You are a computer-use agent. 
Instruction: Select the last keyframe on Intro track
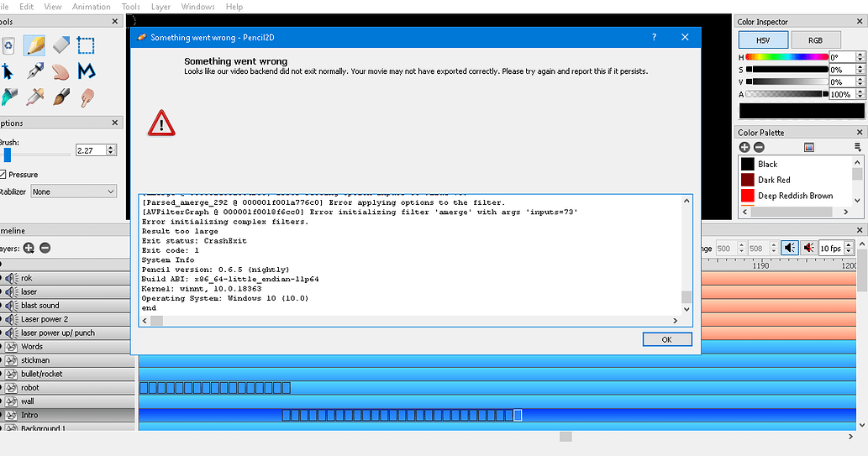518,415
